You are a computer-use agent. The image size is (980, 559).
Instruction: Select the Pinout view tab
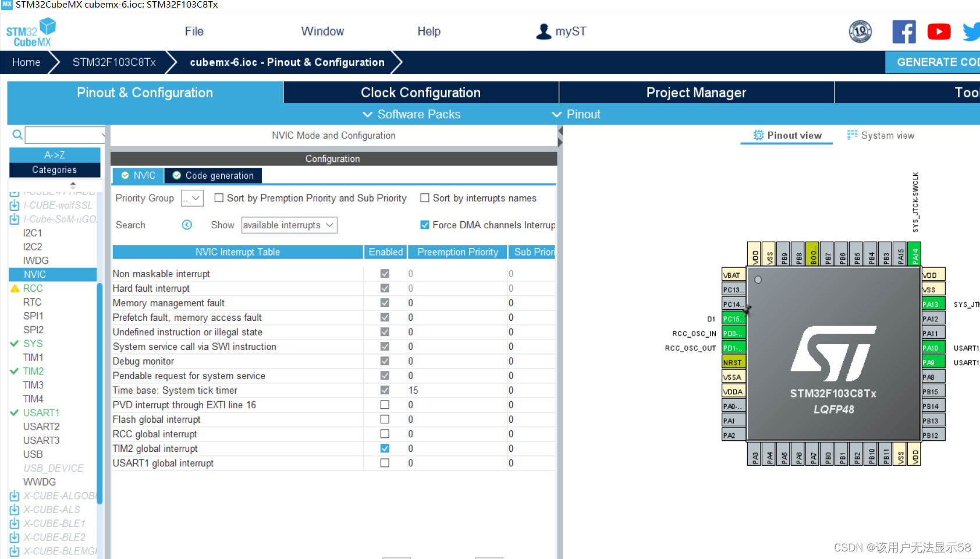pos(787,135)
